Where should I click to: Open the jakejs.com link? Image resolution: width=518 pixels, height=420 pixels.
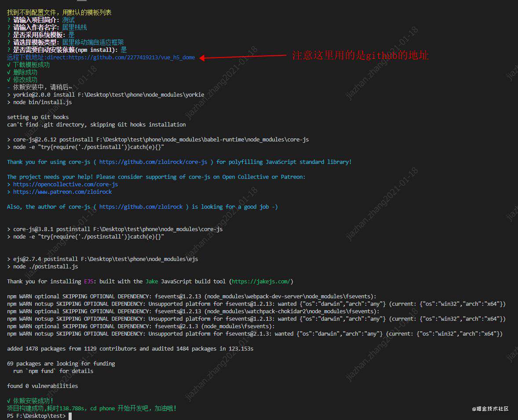pos(261,282)
